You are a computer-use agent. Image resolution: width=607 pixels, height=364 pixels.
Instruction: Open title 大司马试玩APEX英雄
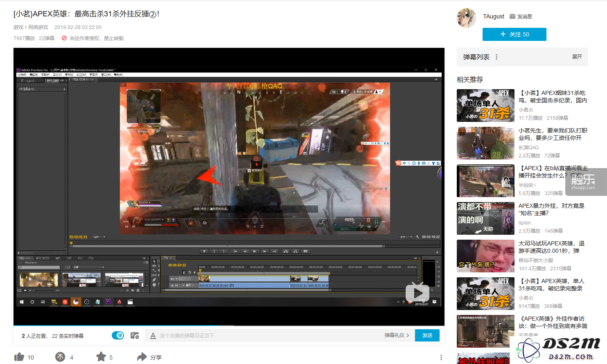[x=551, y=247]
